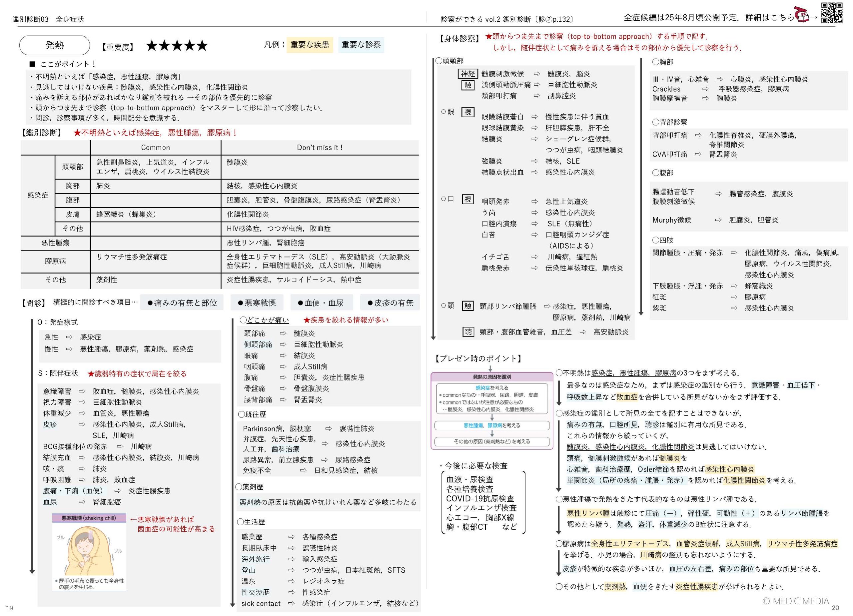Click the 【鑑別診断】 section heading
This screenshot has width=853, height=616.
pyautogui.click(x=42, y=133)
